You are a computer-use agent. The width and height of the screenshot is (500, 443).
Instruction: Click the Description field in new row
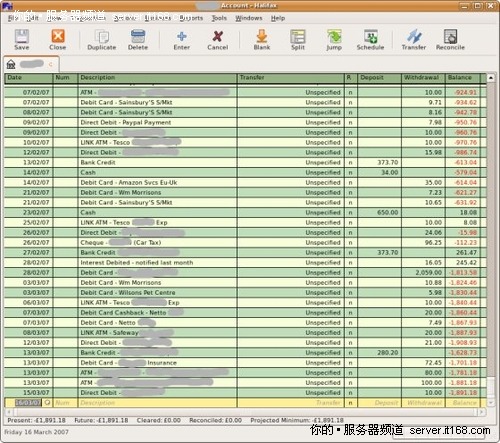click(x=157, y=403)
